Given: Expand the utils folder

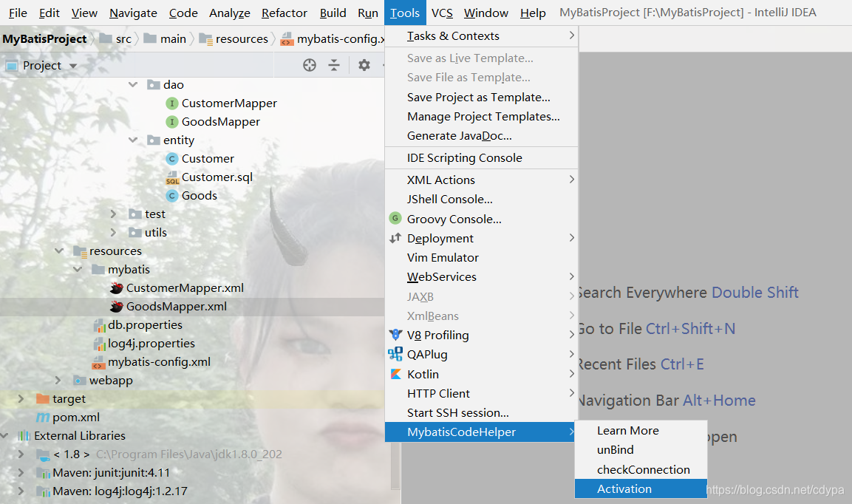Looking at the screenshot, I should coord(113,233).
